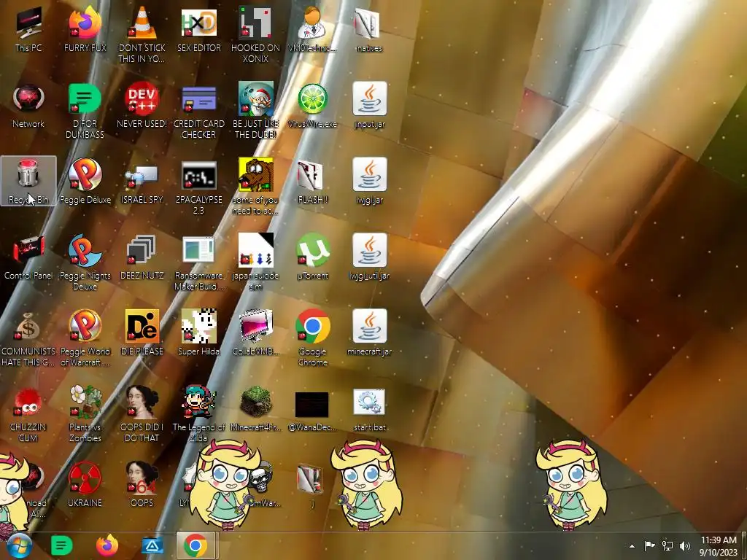Select the natives folder icon
Image resolution: width=747 pixels, height=560 pixels.
[x=369, y=29]
